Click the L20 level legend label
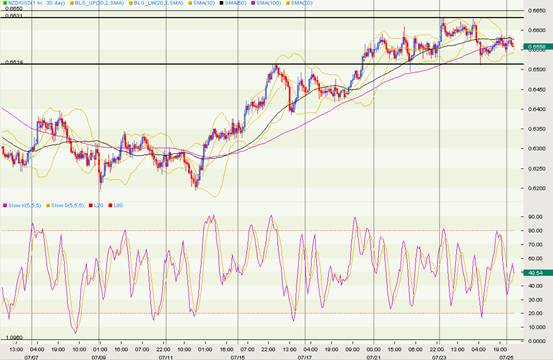The image size is (553, 360). click(98, 205)
